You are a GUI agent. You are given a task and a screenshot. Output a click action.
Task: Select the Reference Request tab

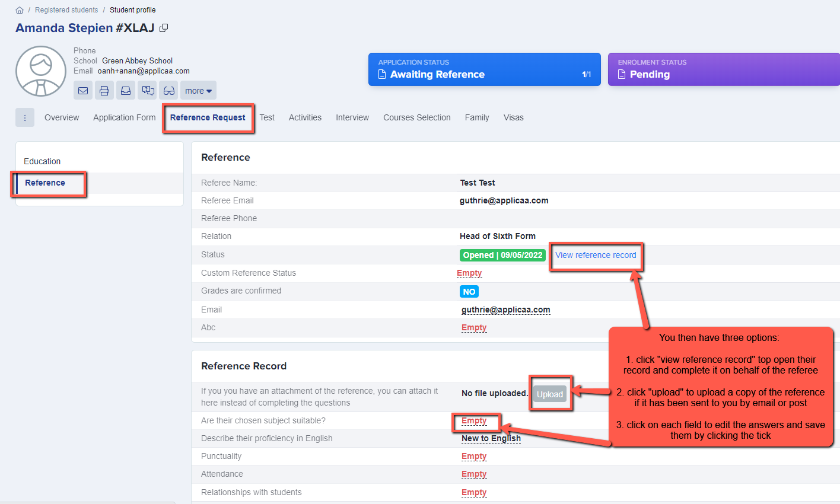pyautogui.click(x=208, y=117)
